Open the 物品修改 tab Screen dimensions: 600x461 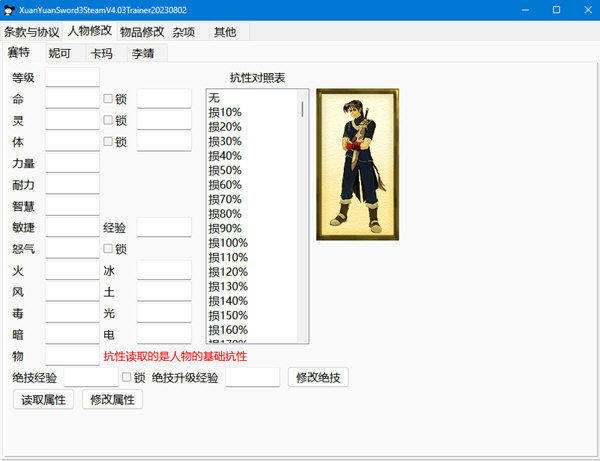(x=142, y=32)
